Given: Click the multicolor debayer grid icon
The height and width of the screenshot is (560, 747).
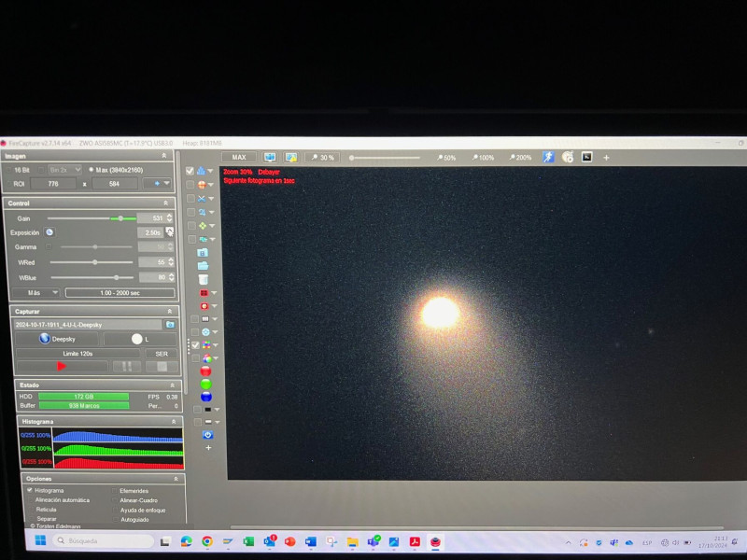Looking at the screenshot, I should (206, 344).
